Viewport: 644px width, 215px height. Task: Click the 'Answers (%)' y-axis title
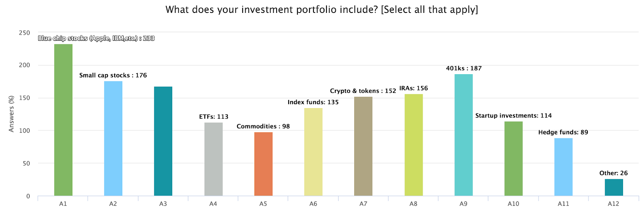[x=11, y=114]
